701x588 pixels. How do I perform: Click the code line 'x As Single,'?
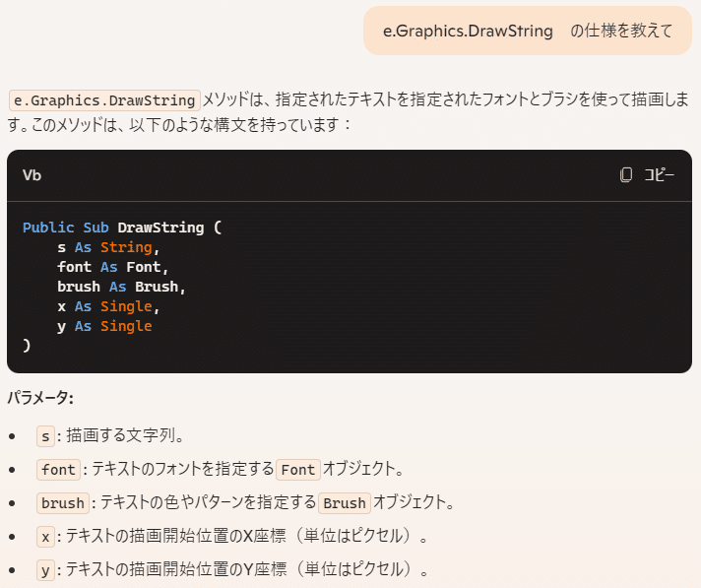[108, 306]
